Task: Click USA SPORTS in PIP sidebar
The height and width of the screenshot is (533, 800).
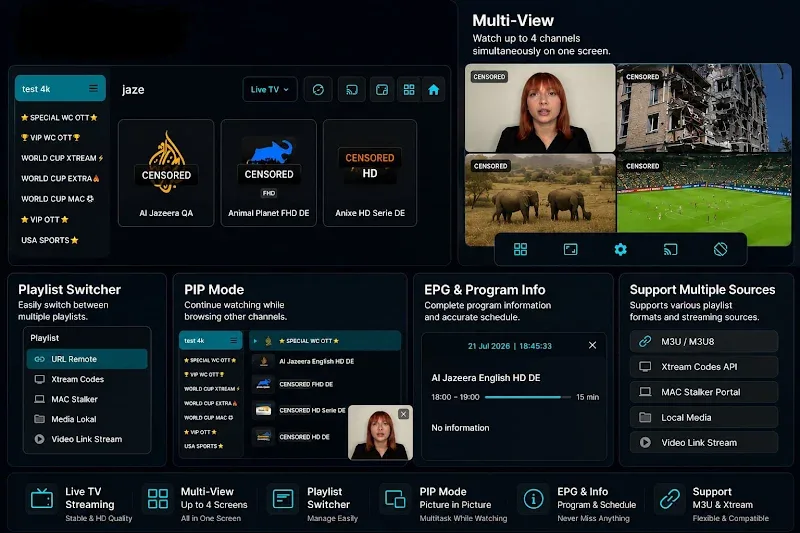Action: click(x=204, y=446)
